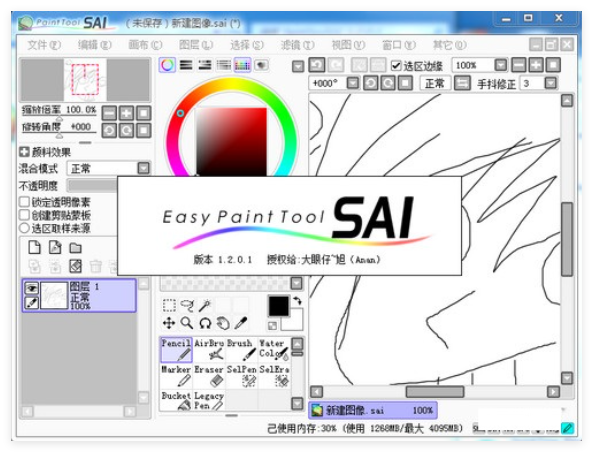The height and width of the screenshot is (452, 593).
Task: Enable 锁定透明像素 checkbox
Action: [24, 202]
